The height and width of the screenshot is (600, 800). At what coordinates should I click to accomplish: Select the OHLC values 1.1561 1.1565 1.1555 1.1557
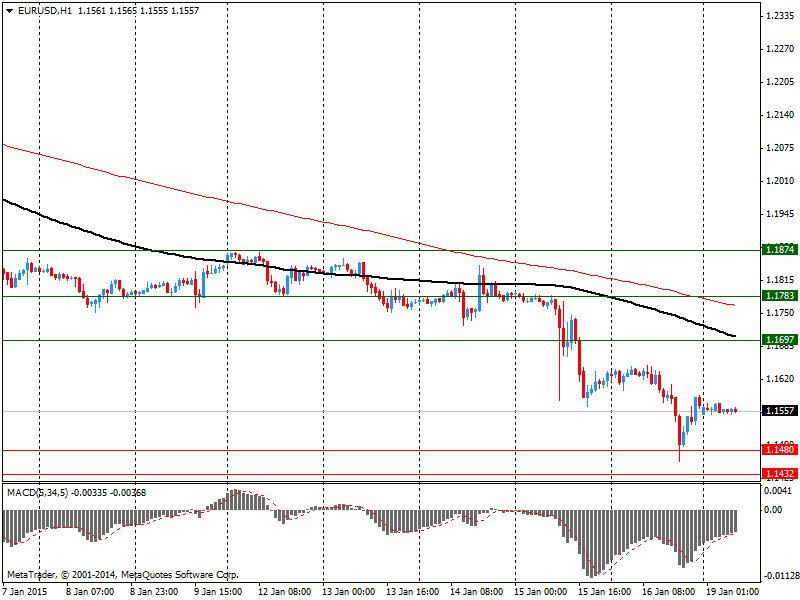[138, 10]
